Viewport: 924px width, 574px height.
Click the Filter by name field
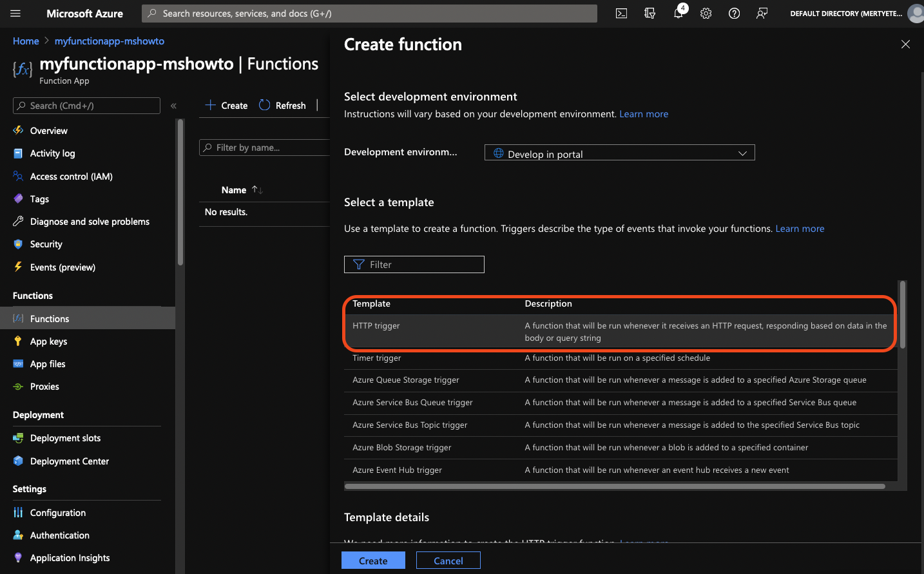264,148
